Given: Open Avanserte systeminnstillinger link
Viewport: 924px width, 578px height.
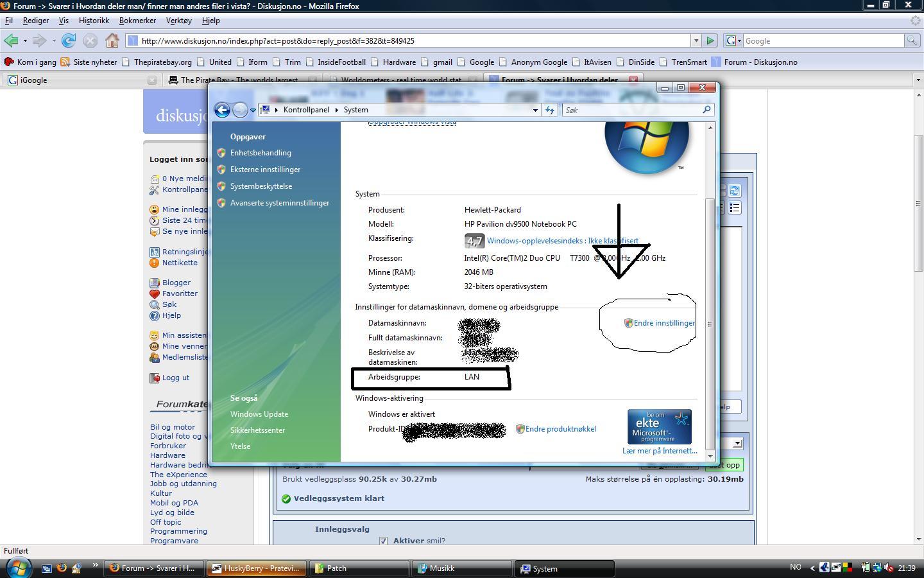Looking at the screenshot, I should (x=280, y=203).
